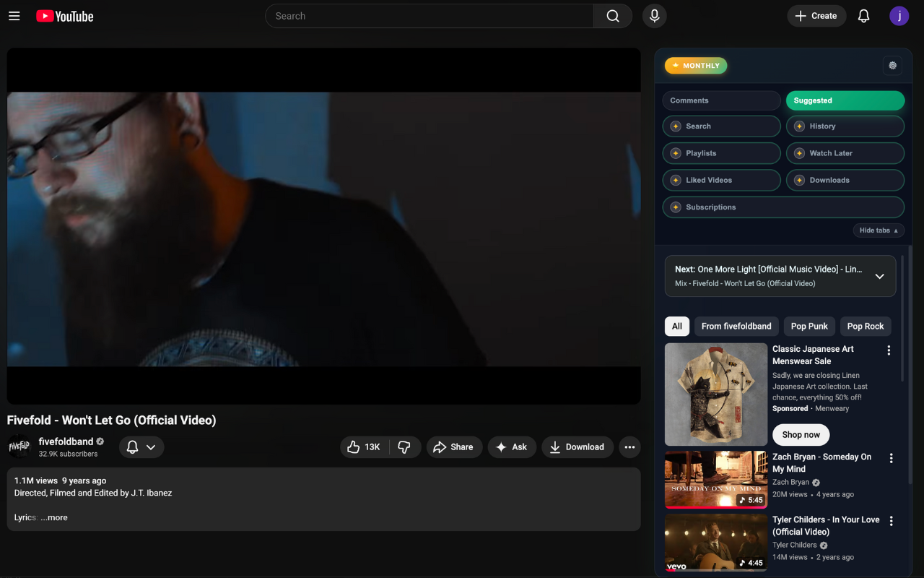Image resolution: width=924 pixels, height=578 pixels.
Task: Open the Liked Videos tab
Action: pos(722,180)
